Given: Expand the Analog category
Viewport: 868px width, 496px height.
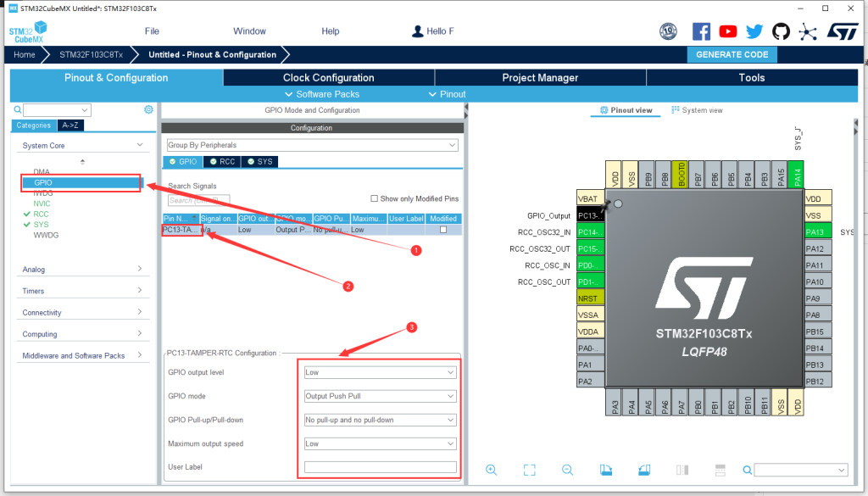Looking at the screenshot, I should (x=140, y=269).
